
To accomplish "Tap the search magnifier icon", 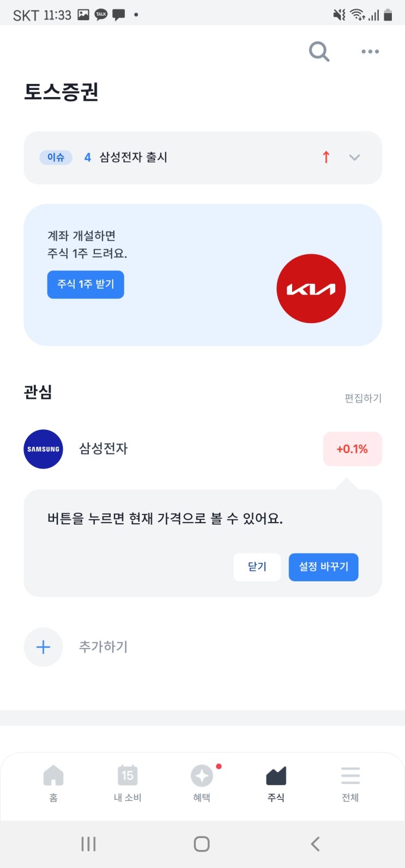I will 319,52.
